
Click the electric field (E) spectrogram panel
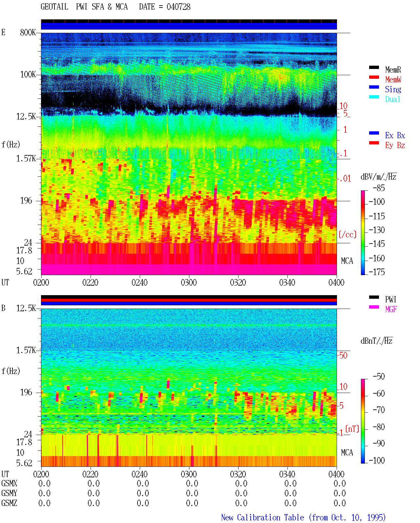click(189, 154)
